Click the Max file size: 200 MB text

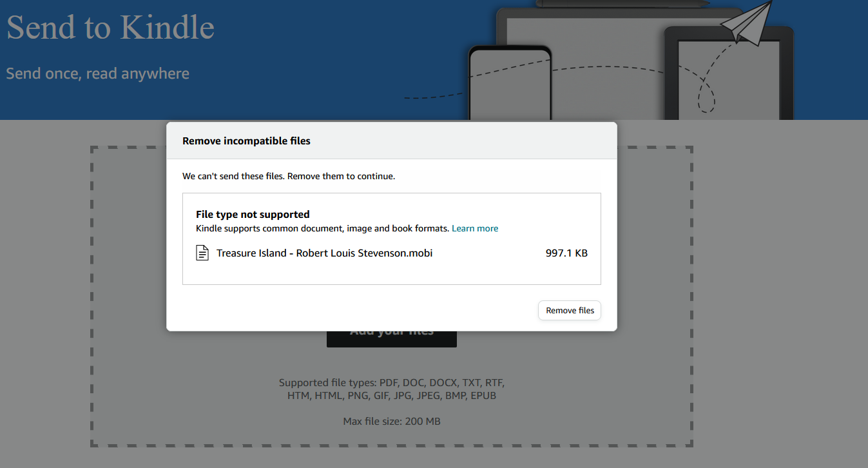point(392,422)
